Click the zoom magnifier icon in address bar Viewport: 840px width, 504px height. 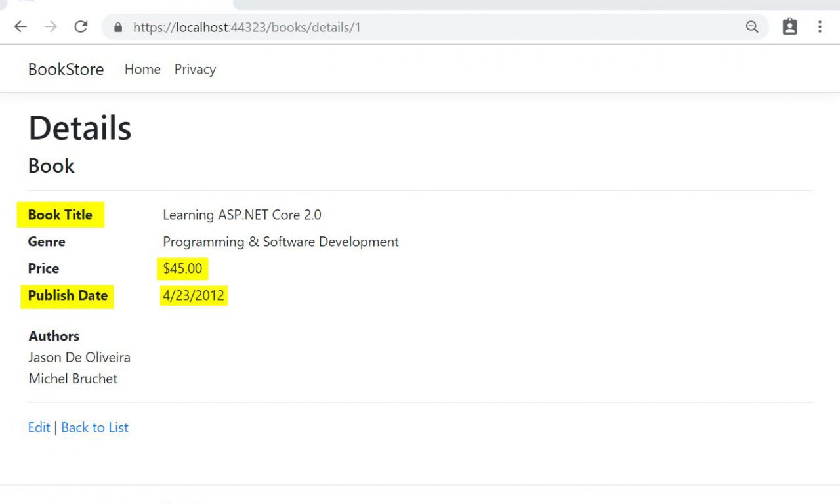pyautogui.click(x=752, y=27)
